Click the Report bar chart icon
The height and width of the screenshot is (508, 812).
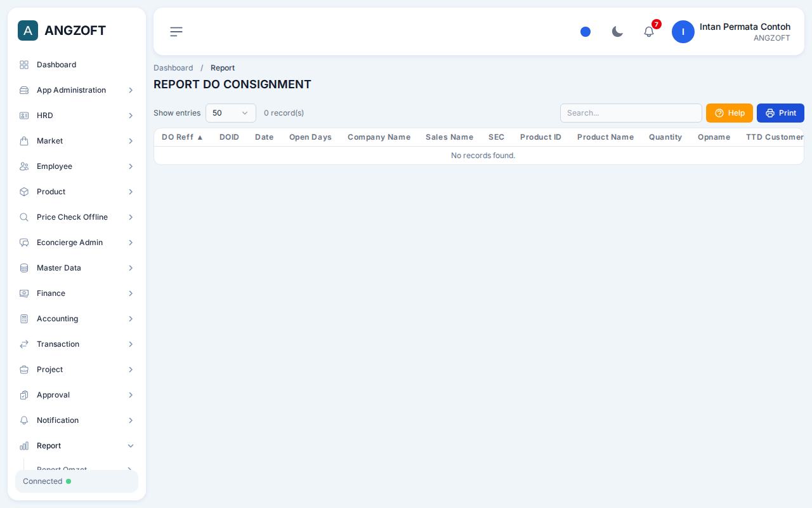tap(24, 446)
